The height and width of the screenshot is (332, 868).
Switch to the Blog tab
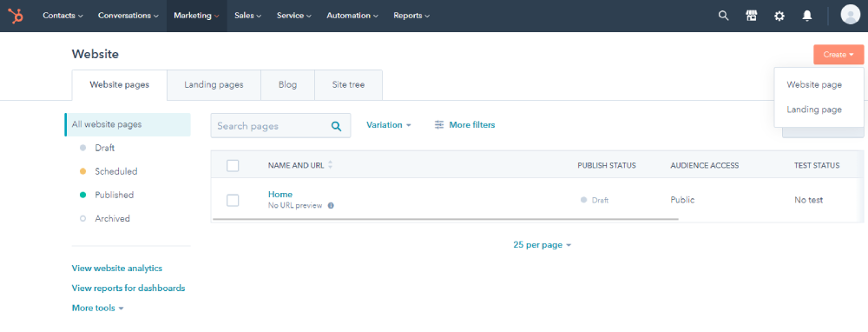click(288, 85)
